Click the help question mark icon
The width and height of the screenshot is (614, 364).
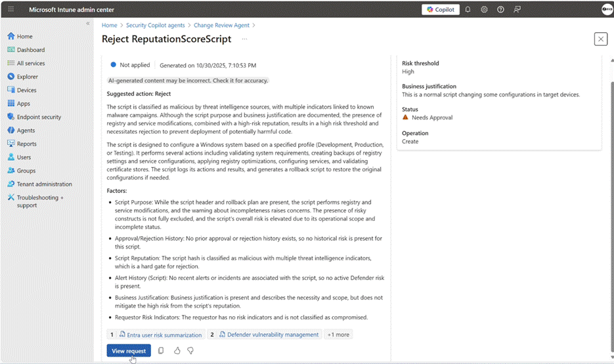pos(500,10)
